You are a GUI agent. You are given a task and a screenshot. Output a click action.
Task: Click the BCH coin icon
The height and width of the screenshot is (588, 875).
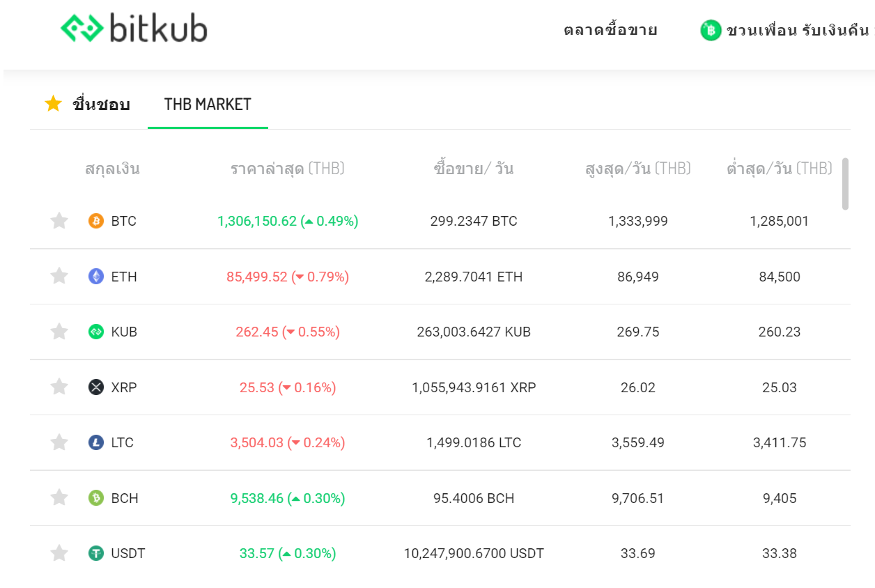tap(96, 498)
